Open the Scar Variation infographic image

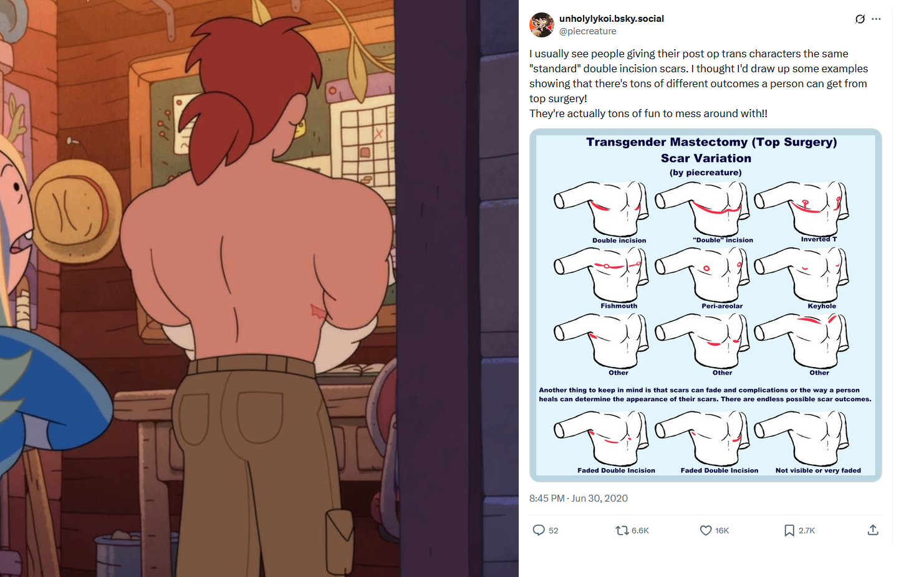706,305
